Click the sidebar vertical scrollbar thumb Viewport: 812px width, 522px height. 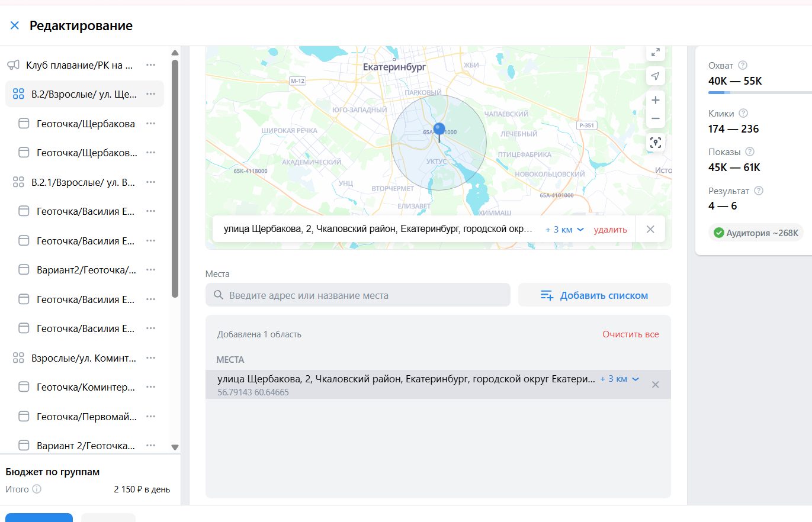(175, 178)
